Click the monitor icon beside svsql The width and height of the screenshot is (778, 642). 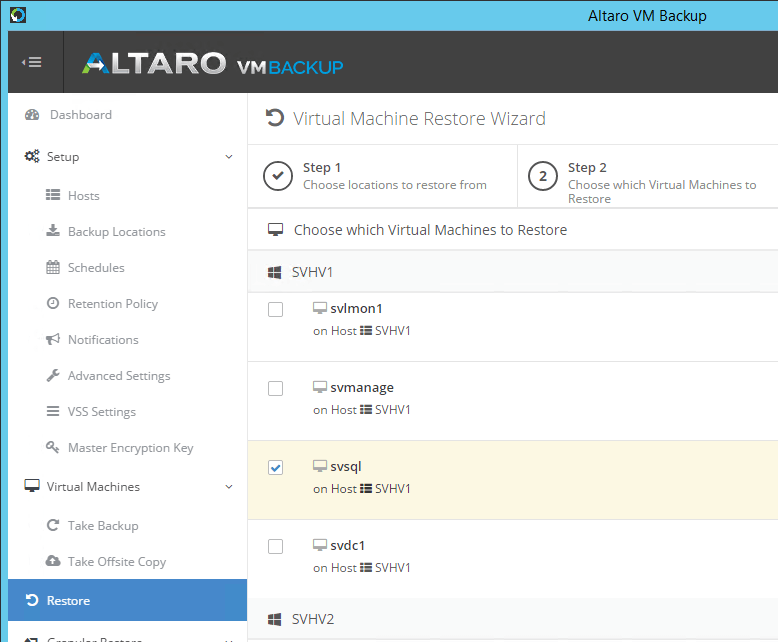tap(320, 466)
